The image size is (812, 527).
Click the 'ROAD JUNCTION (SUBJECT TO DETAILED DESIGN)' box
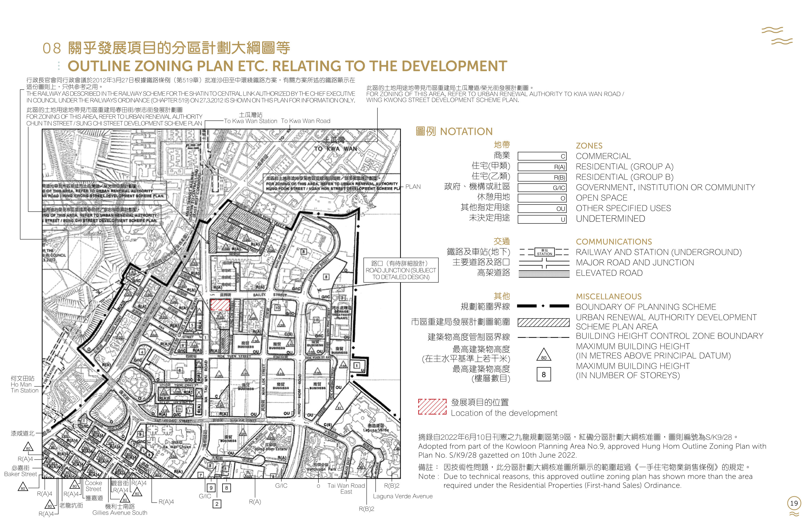[x=401, y=270]
